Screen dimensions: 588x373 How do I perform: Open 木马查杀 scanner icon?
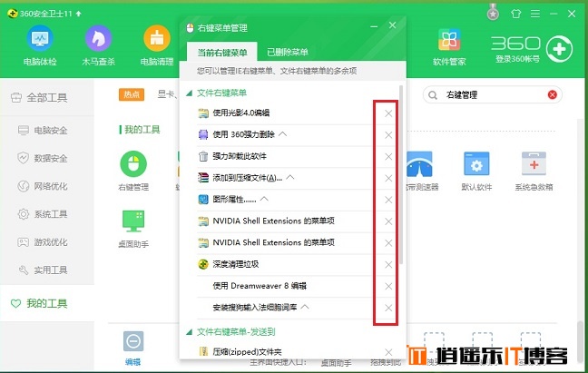pyautogui.click(x=98, y=39)
